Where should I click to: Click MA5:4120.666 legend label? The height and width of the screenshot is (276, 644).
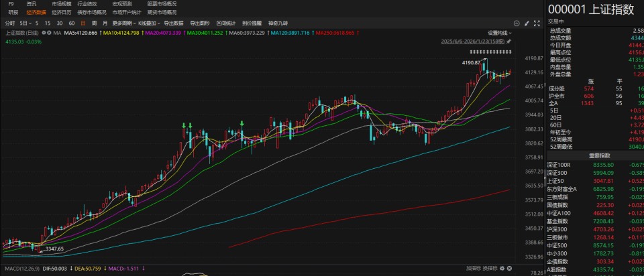pos(80,33)
